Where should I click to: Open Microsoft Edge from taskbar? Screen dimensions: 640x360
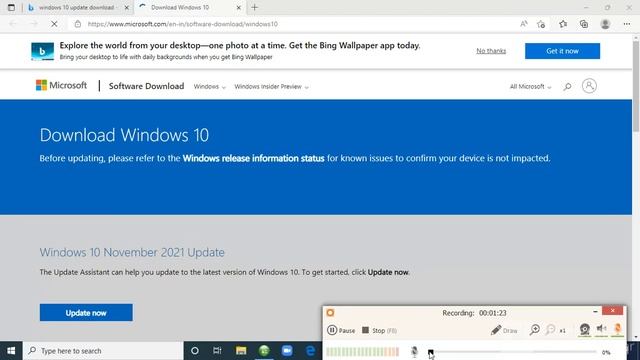click(x=310, y=351)
